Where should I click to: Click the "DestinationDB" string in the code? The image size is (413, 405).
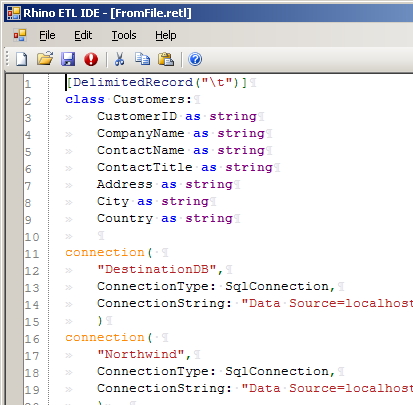pos(157,269)
